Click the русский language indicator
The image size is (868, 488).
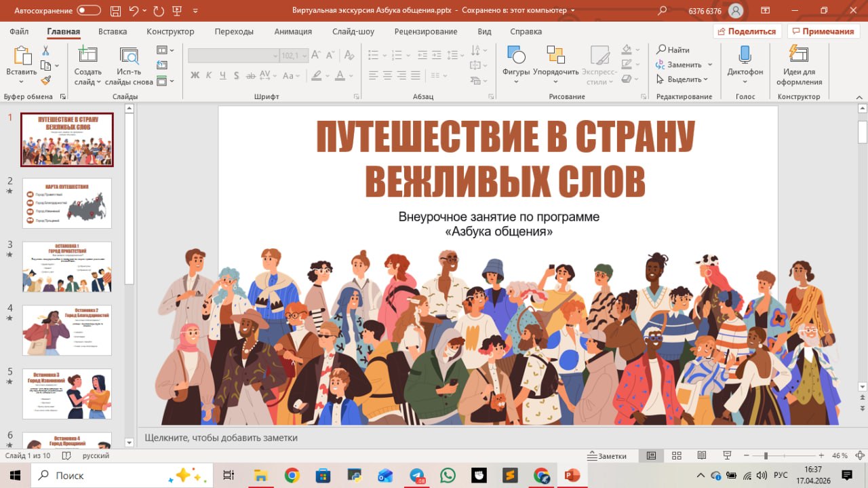tap(96, 456)
